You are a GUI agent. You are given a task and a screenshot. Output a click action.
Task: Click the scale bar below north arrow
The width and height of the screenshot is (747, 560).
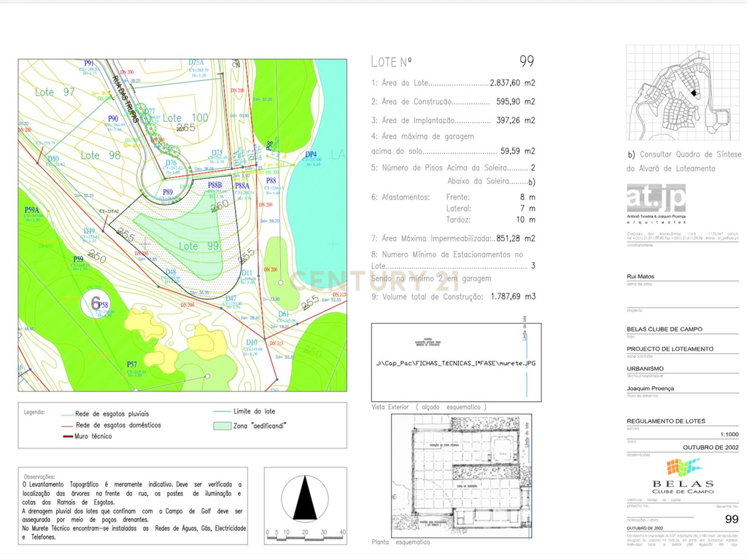tap(306, 536)
